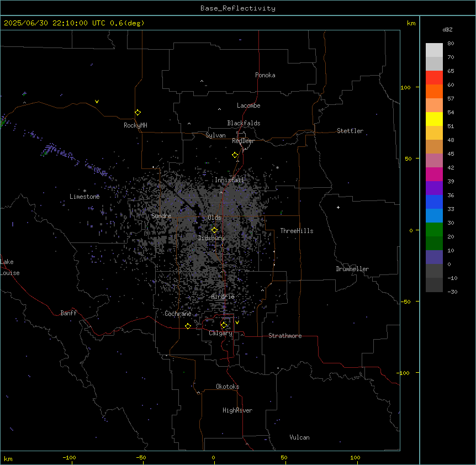The width and height of the screenshot is (476, 465).
Task: Click the yellow diamond marker above RockyMH
Action: click(138, 113)
